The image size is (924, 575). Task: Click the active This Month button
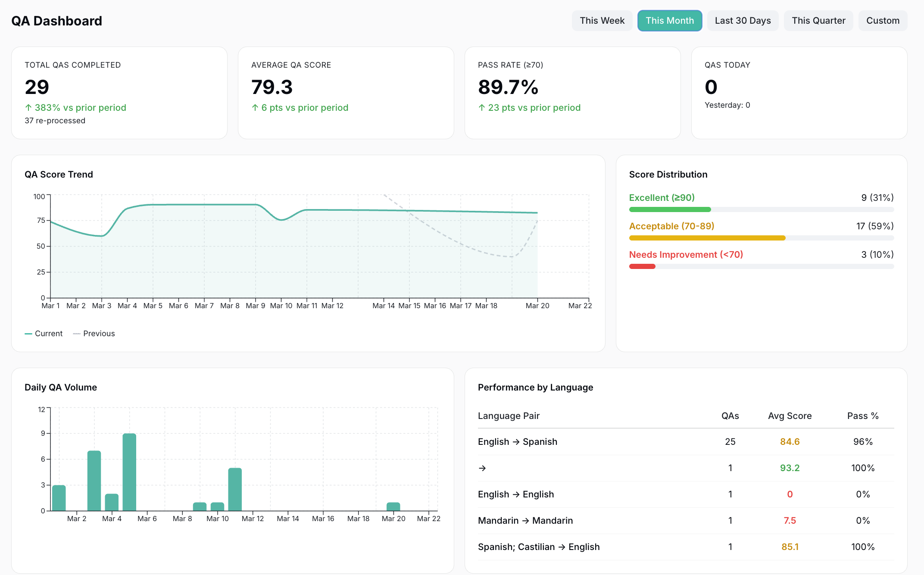670,20
